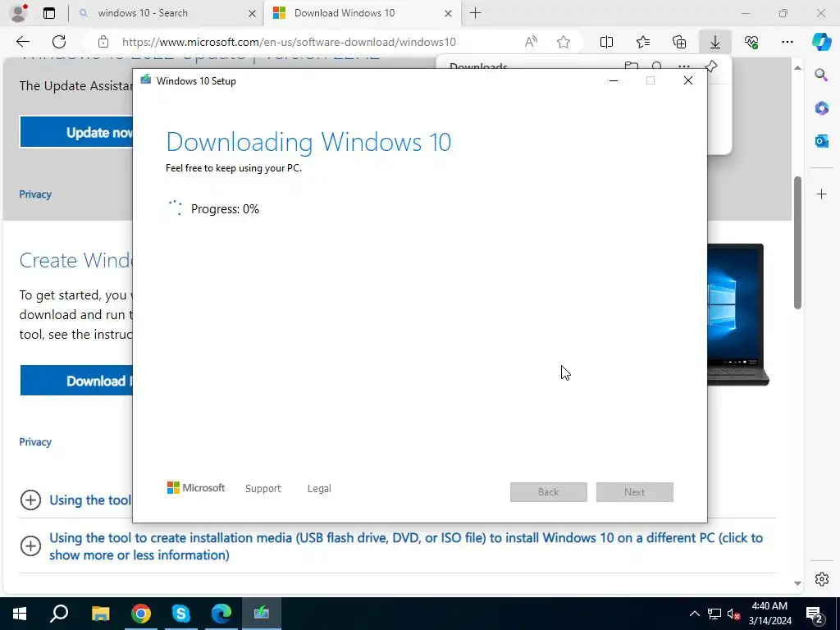This screenshot has width=840, height=630.
Task: Open network status tray icon
Action: (714, 614)
